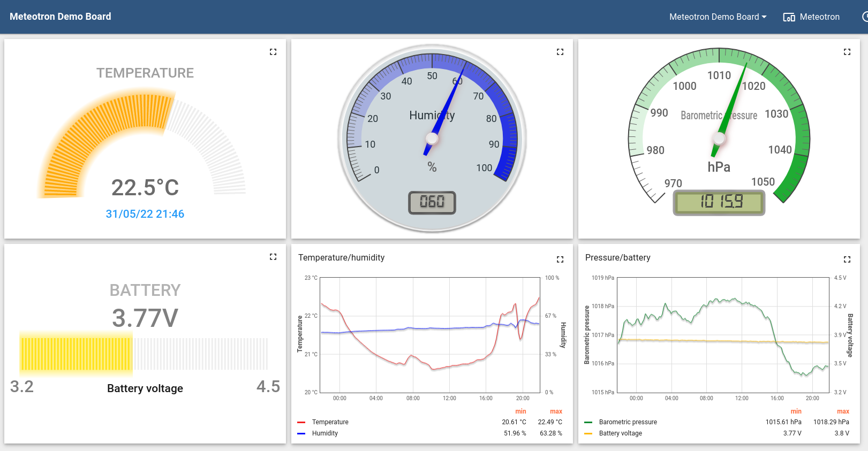This screenshot has height=451, width=868.
Task: Click the pressure gauge LCD readout 1015.9
Action: click(719, 202)
